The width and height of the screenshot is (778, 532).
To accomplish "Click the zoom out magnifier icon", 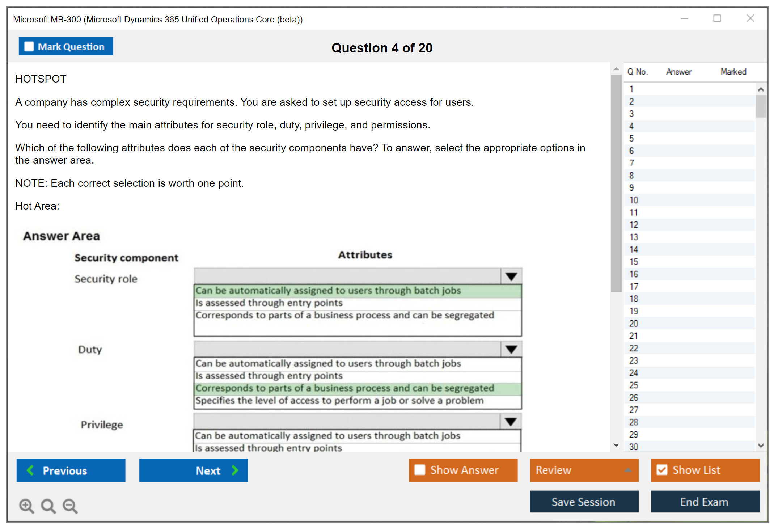I will 70,506.
